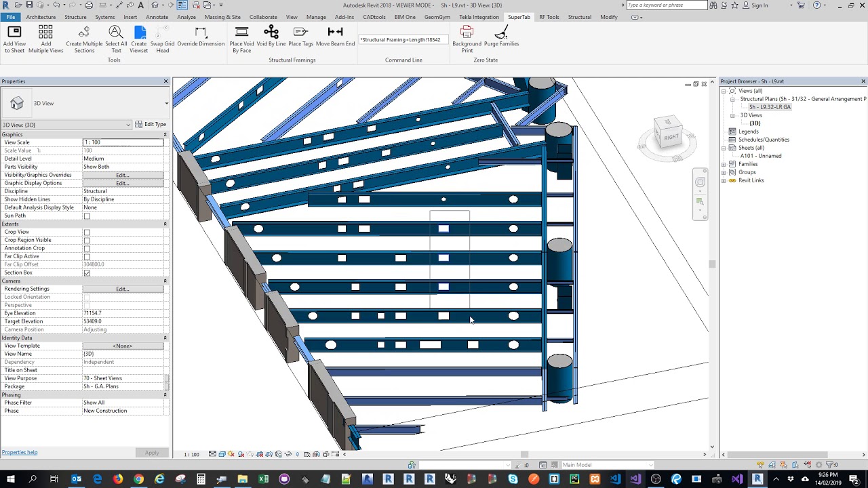Screen dimensions: 868x488
Task: Select Void By Line tool
Action: click(271, 37)
